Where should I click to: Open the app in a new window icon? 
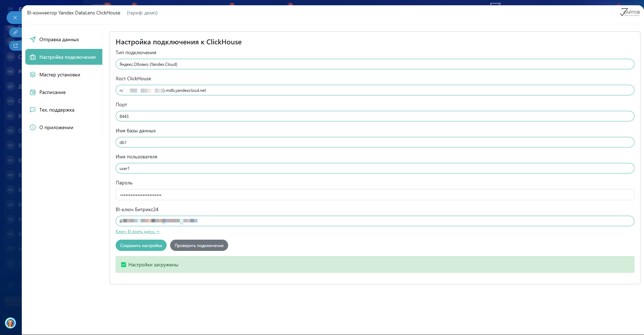pos(15,46)
